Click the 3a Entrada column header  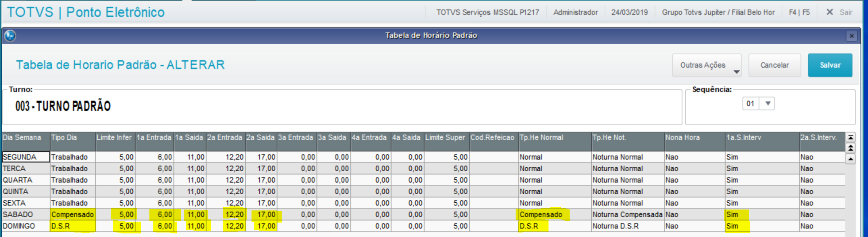[x=297, y=141]
